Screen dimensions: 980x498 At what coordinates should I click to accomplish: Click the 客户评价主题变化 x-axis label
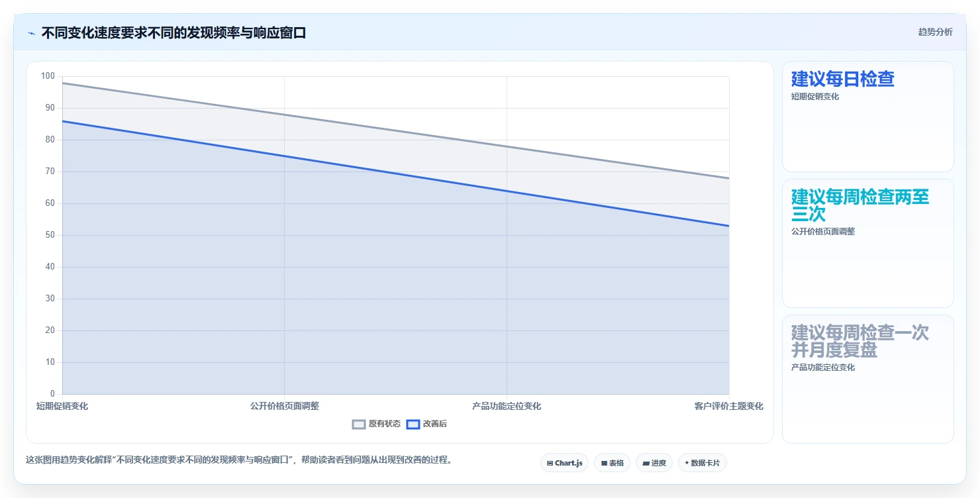click(729, 407)
